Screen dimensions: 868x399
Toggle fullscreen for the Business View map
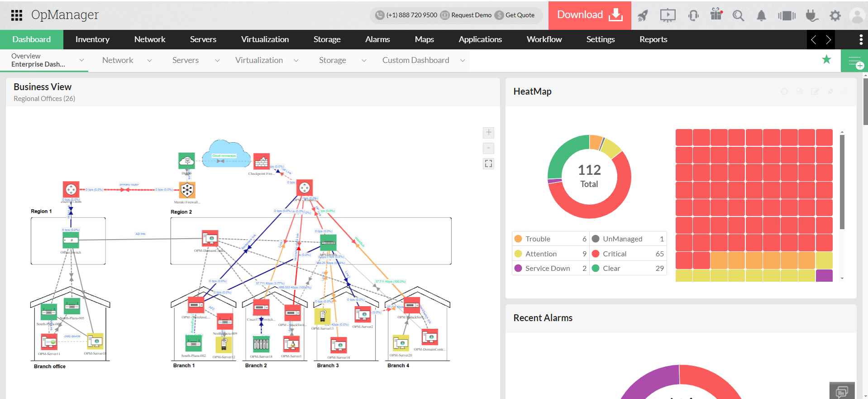[488, 164]
